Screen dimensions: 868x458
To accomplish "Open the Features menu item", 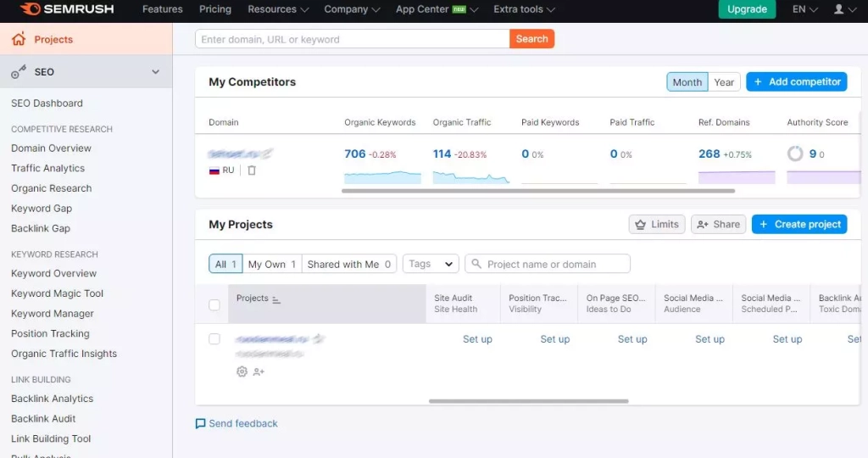I will coord(162,8).
